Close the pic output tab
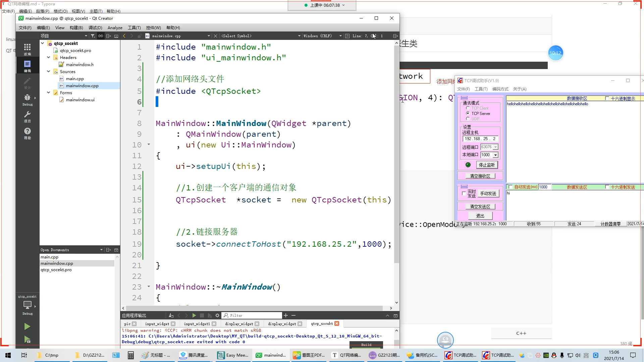644x362 pixels. (x=134, y=324)
